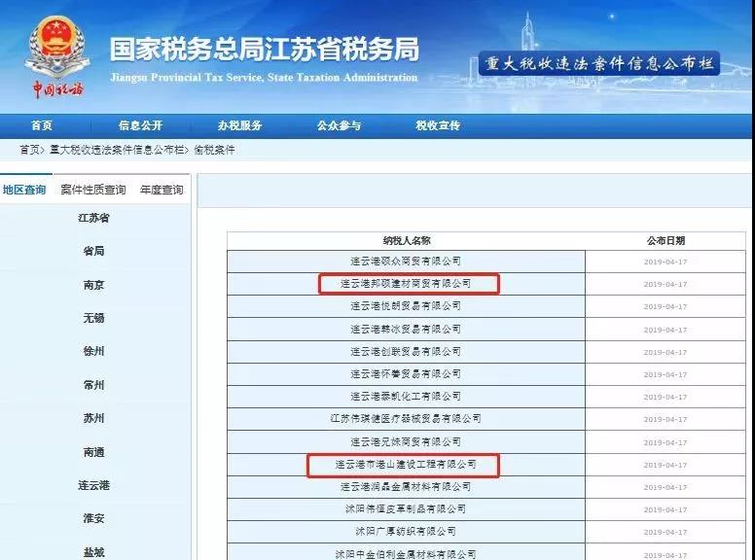Open taxpayer 江苏伟琪健医疗器械贸易有限公司
This screenshot has height=560, width=755.
coord(406,419)
